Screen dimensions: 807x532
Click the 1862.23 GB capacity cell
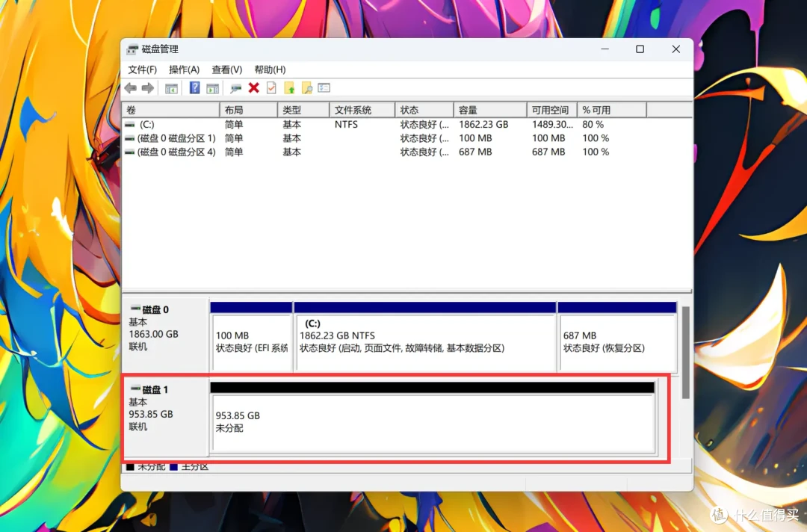[x=483, y=125]
